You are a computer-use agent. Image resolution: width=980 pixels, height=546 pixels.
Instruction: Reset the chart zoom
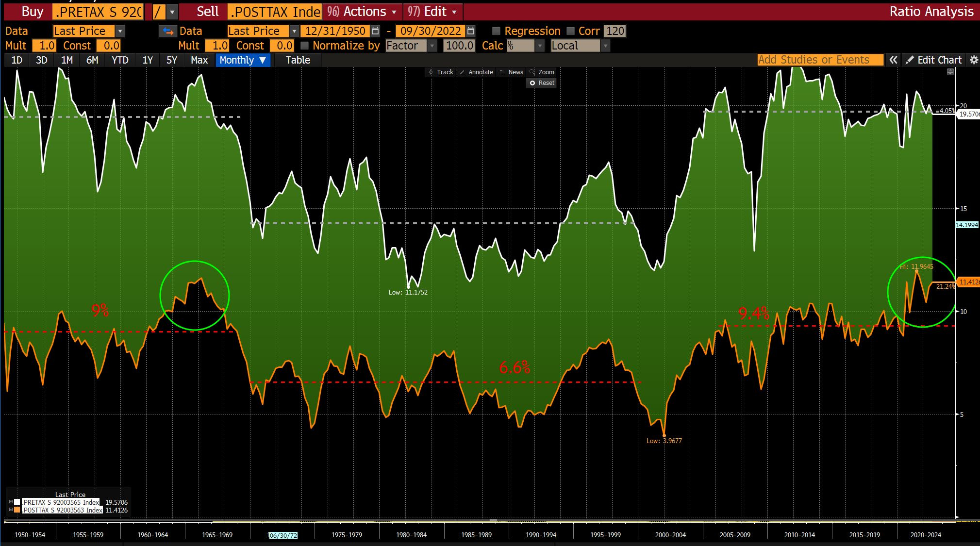[x=542, y=83]
